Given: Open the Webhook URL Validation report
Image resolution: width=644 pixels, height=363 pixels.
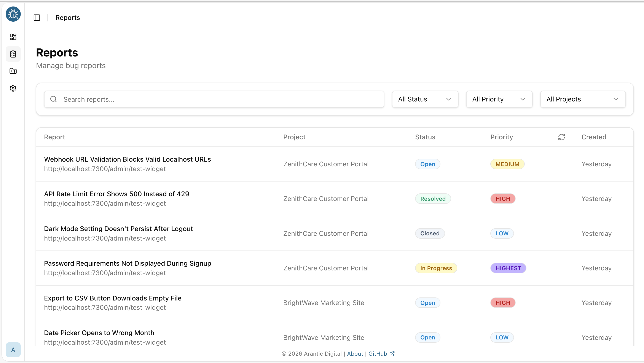Looking at the screenshot, I should point(127,159).
